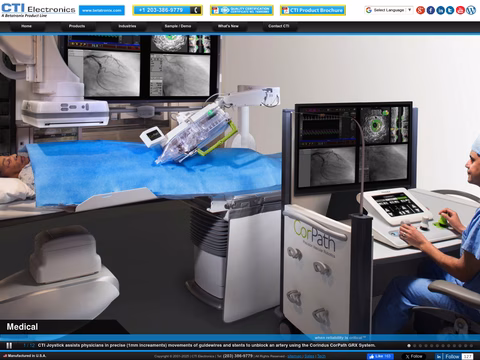
Task: Click the +1 203-386-9779 phone button
Action: (167, 10)
